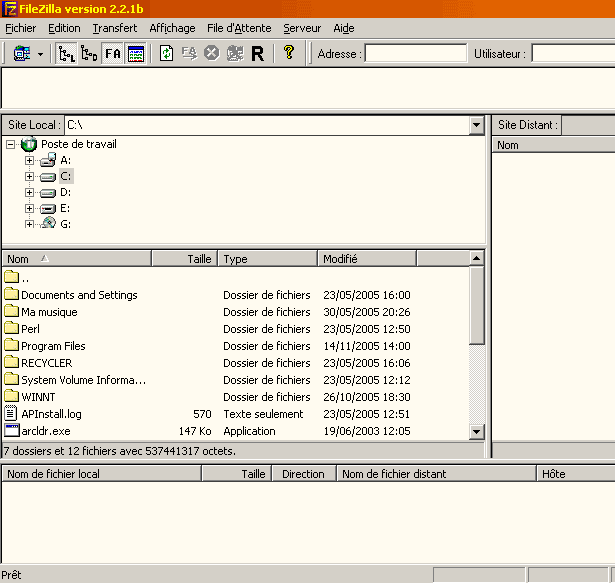Open the Fichier menu
This screenshot has width=615, height=583.
coord(21,28)
